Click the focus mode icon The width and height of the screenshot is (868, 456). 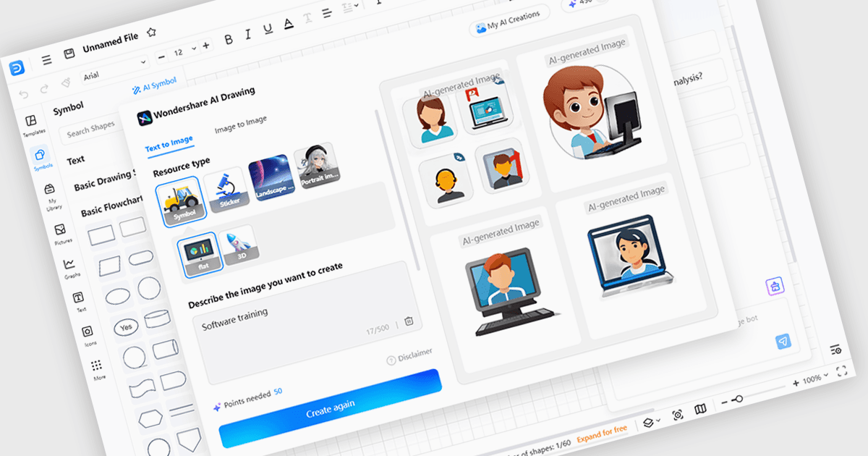678,415
